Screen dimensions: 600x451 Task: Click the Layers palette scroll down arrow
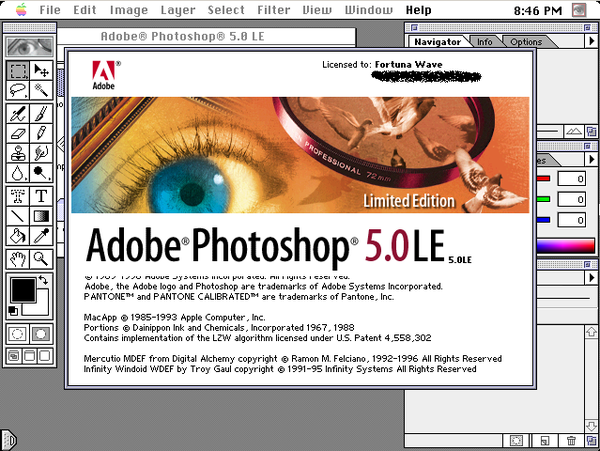click(x=591, y=426)
